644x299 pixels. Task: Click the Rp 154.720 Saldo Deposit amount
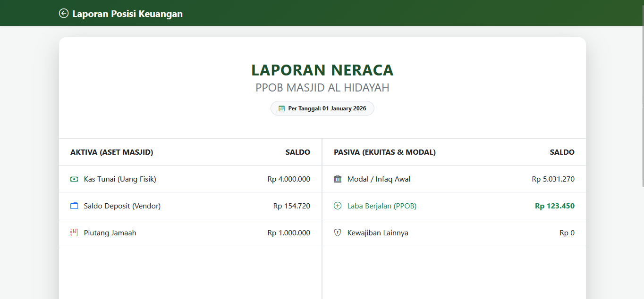coord(291,206)
